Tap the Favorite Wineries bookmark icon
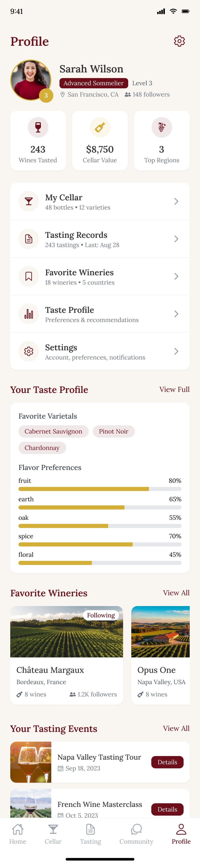This screenshot has width=200, height=868. pyautogui.click(x=29, y=276)
